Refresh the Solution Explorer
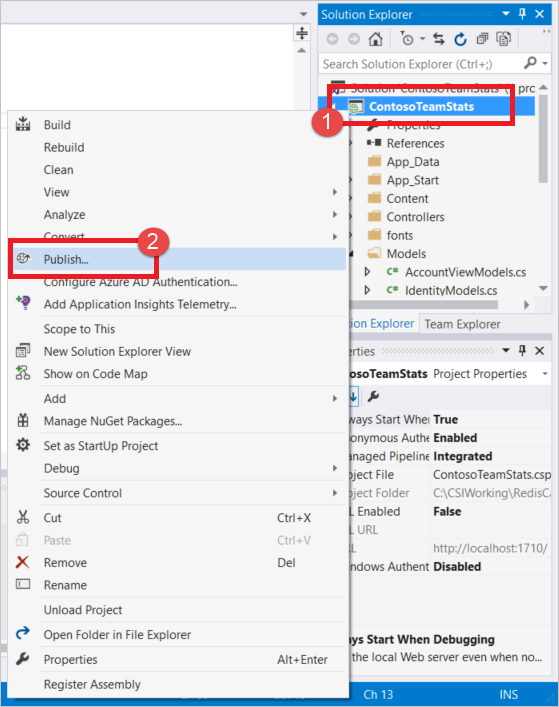Viewport: 559px width, 707px height. (460, 39)
